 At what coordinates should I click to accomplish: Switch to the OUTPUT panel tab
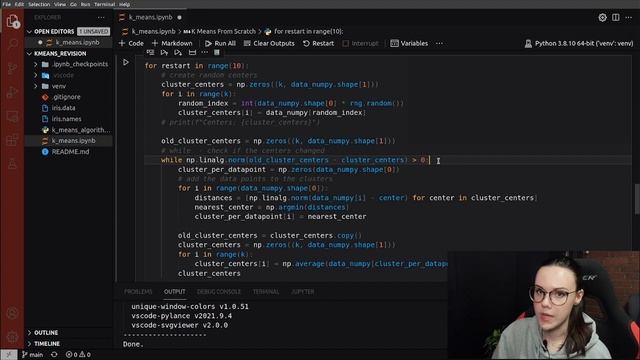[175, 291]
